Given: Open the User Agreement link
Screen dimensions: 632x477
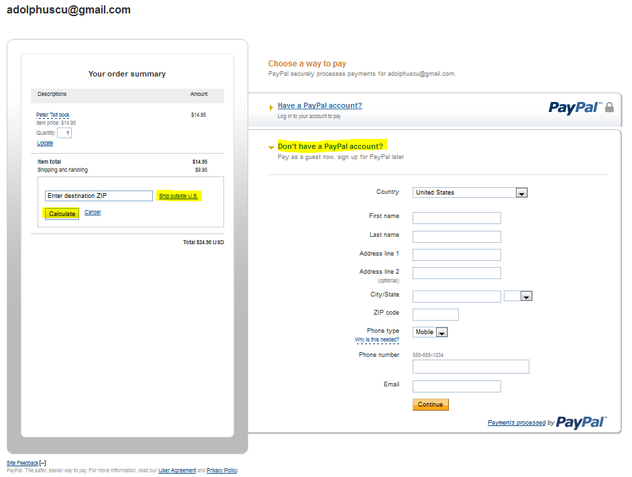Looking at the screenshot, I should click(177, 471).
